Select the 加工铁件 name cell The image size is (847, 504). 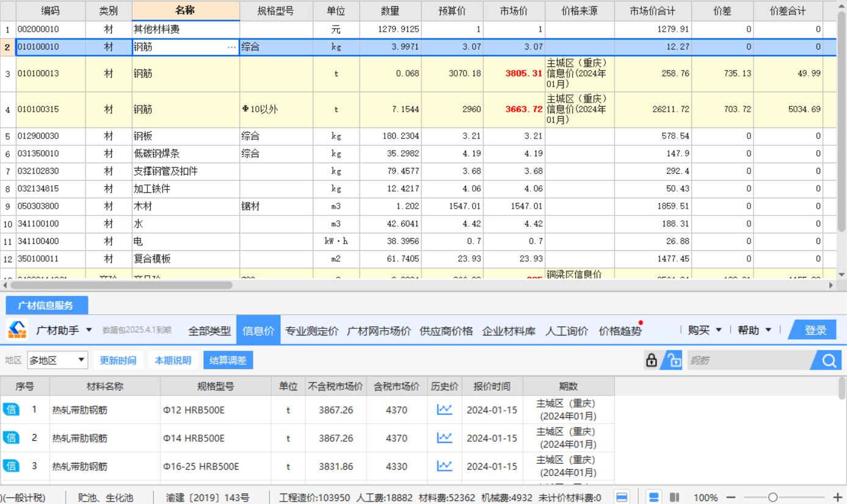[186, 189]
